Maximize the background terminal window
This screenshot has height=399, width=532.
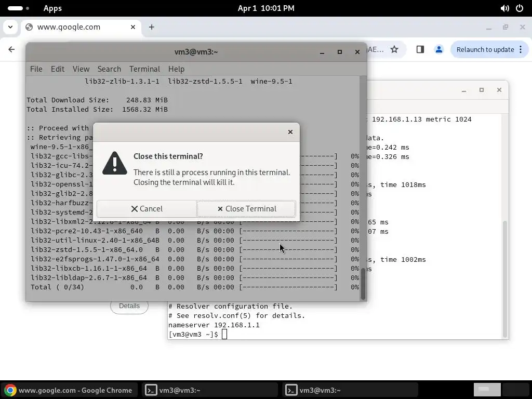click(x=482, y=90)
